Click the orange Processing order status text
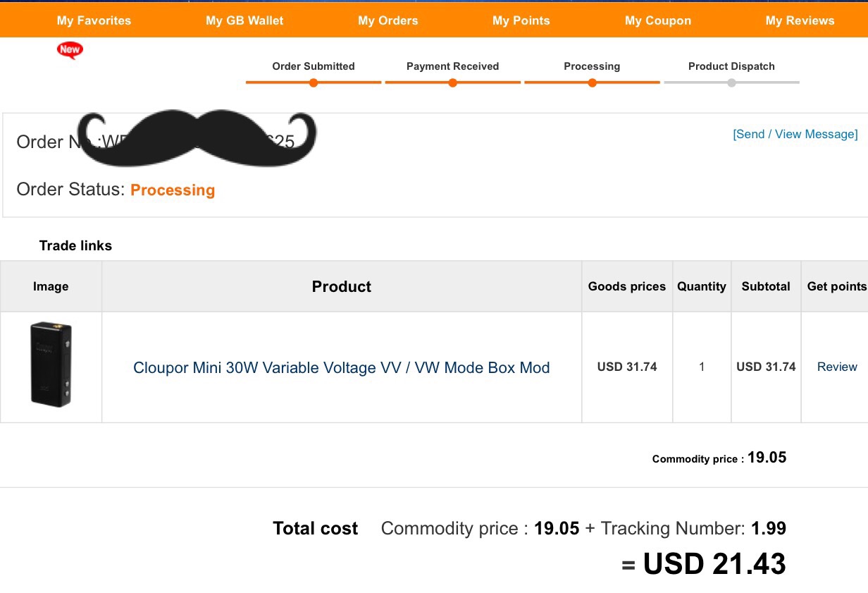The image size is (868, 593). coord(173,190)
